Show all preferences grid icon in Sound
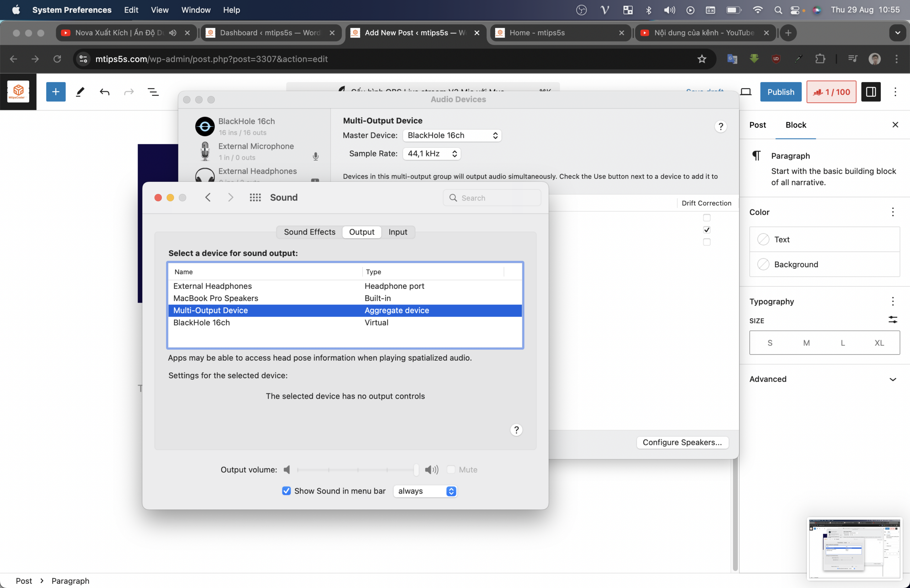Screen dimensions: 910x588 [x=255, y=198]
